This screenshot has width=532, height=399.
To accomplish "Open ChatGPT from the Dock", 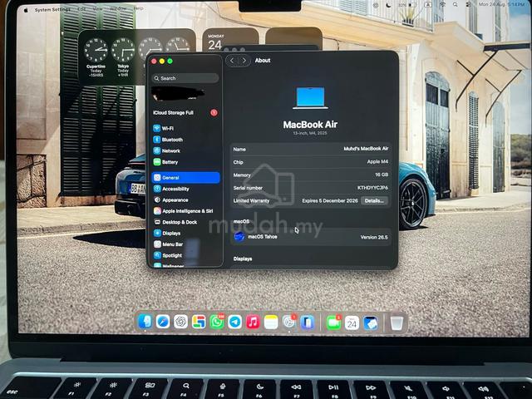I will (x=181, y=322).
